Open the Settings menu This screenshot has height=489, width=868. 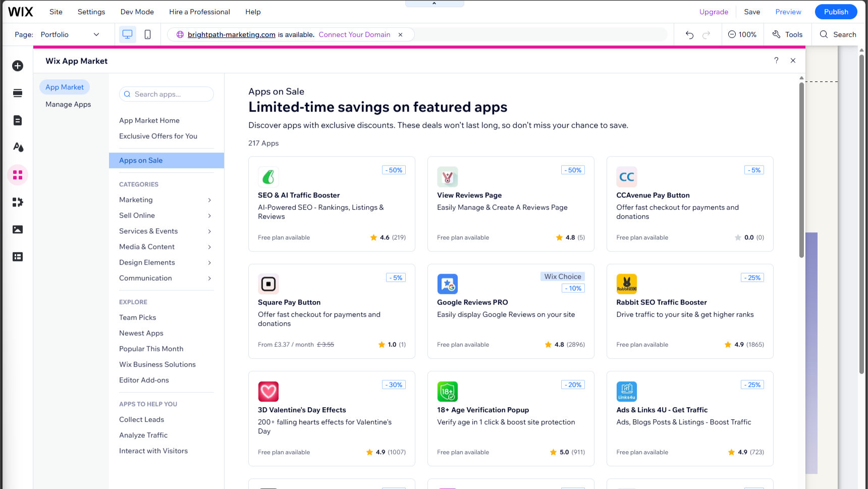click(x=91, y=12)
